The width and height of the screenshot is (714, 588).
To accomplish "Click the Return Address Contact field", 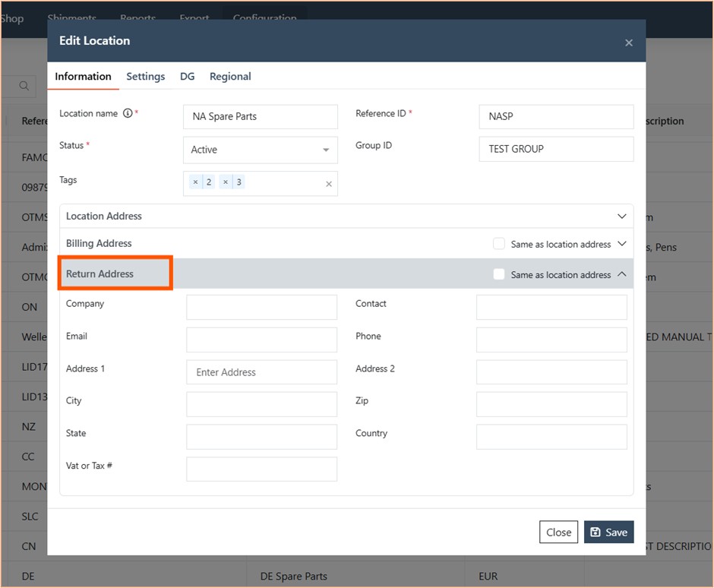I will pos(551,307).
